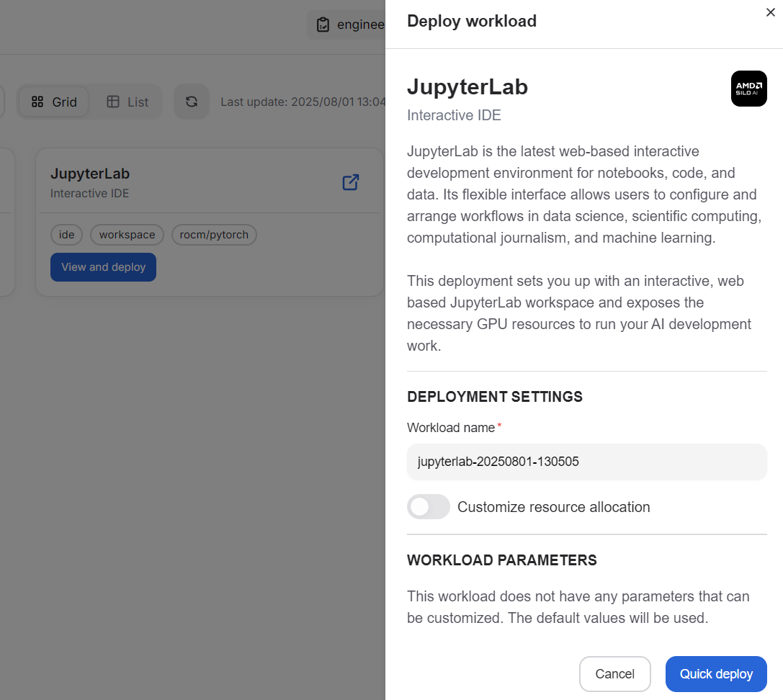Select the workspace tag
This screenshot has width=783, height=700.
point(127,235)
